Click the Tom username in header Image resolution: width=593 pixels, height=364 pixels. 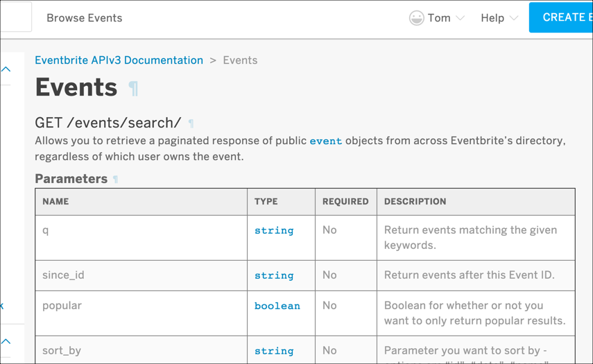pyautogui.click(x=439, y=18)
